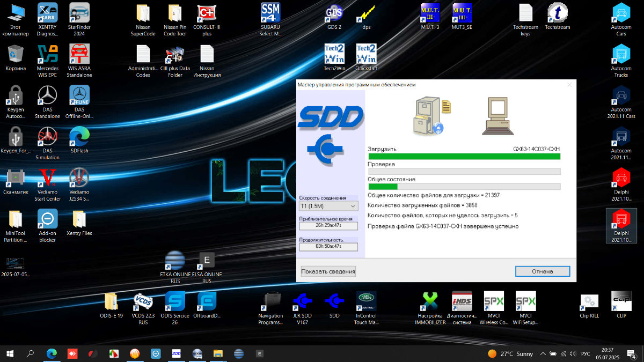Viewport: 644px width, 362px height.
Task: Click the Загрузить progress bar
Action: tap(464, 157)
